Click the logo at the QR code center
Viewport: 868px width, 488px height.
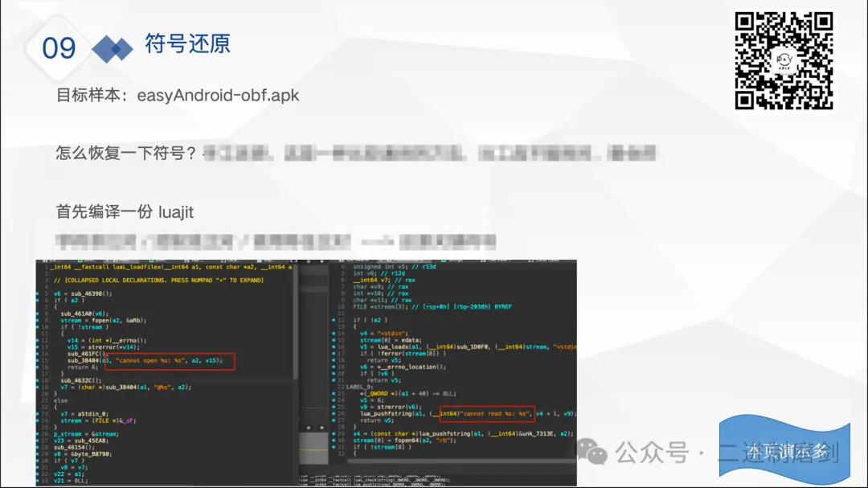(x=784, y=62)
